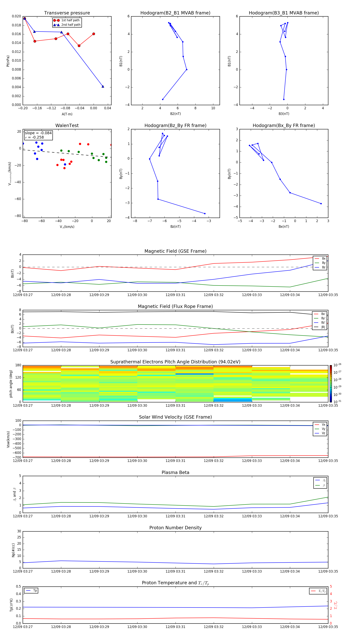Click the 'B3(nT)' x-axis label
Image resolution: width=351 pixels, height=644 pixels.
pyautogui.click(x=284, y=114)
